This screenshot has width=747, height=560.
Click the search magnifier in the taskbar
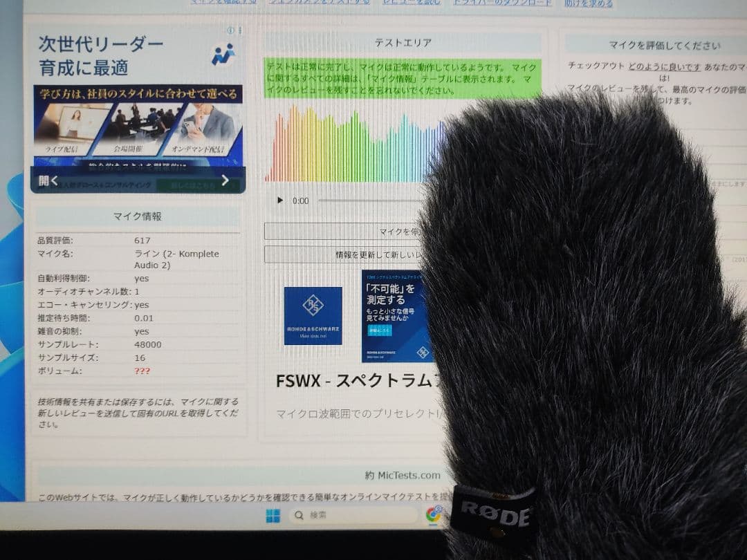click(x=297, y=514)
